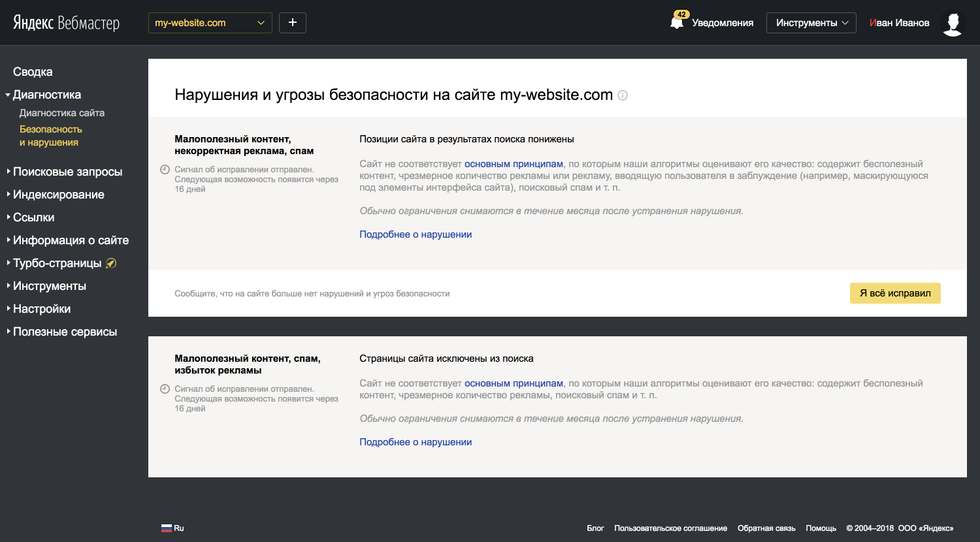The width and height of the screenshot is (980, 542).
Task: Click the Я всё исправил button
Action: 895,293
